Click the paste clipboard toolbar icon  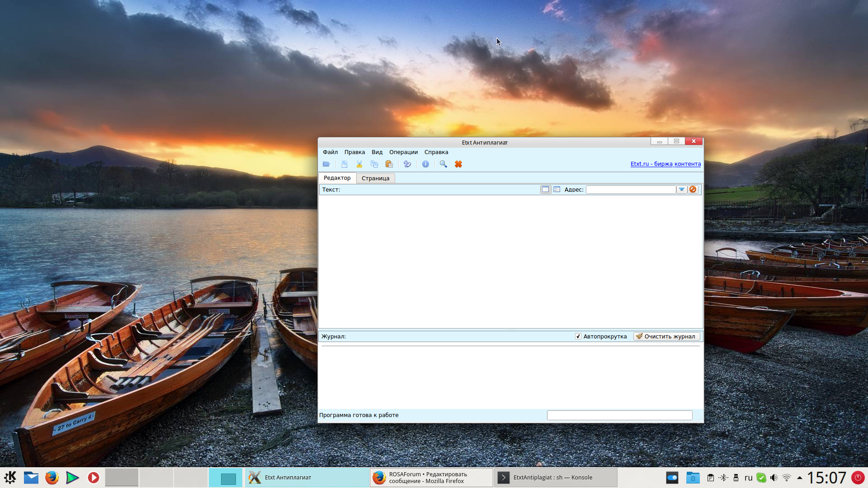coord(389,164)
